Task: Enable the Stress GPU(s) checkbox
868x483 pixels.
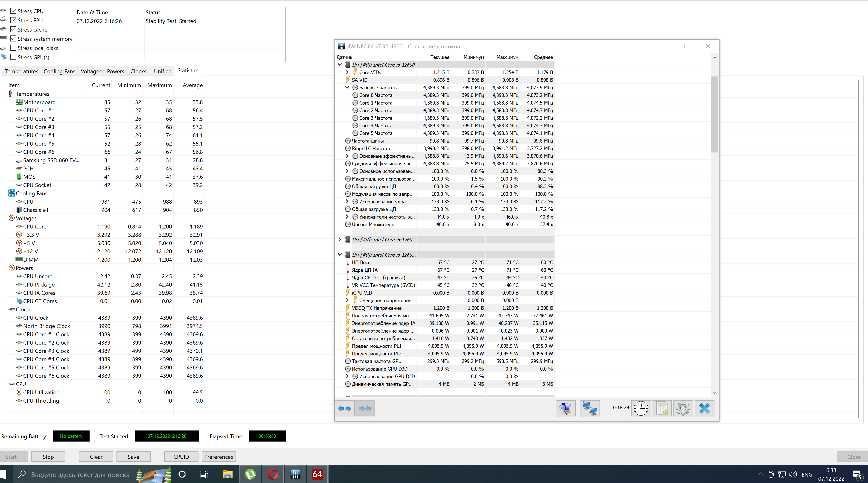Action: click(14, 57)
